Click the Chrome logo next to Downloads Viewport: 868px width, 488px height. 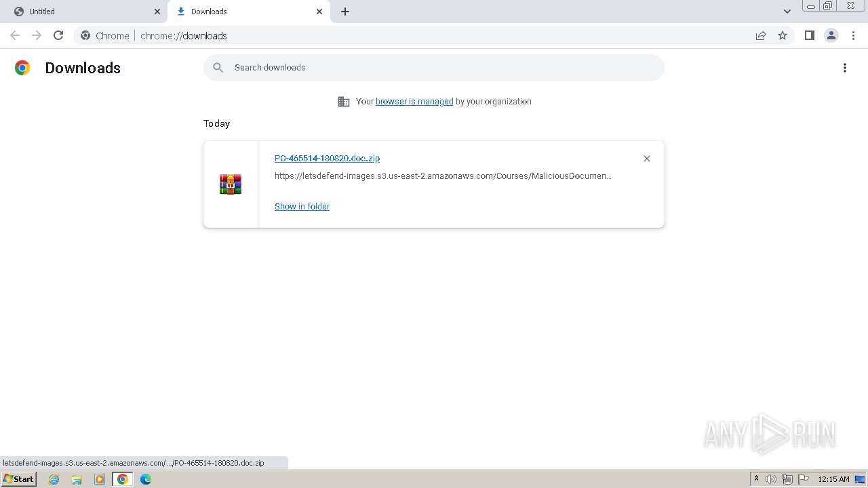22,68
